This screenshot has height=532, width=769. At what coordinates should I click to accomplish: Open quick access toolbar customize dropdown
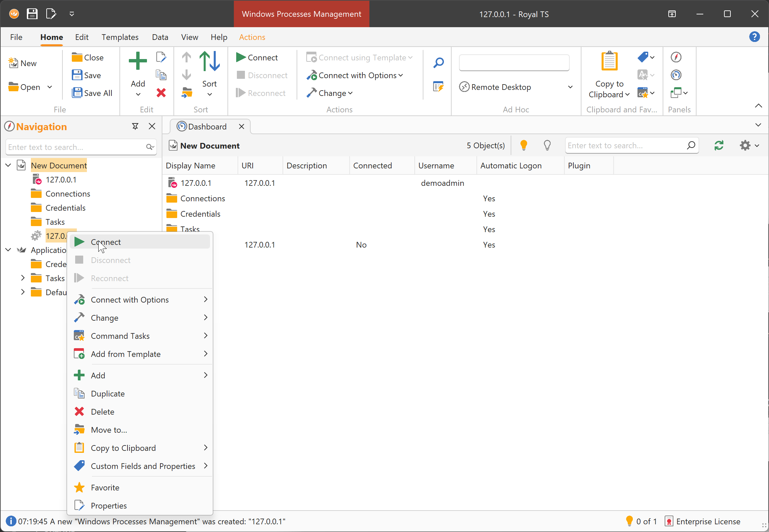coord(71,14)
